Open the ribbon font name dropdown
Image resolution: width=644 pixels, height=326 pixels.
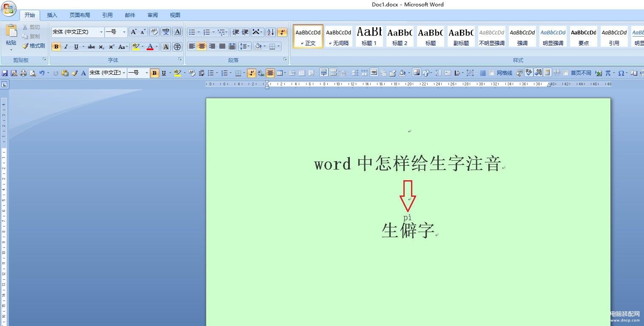[101, 32]
